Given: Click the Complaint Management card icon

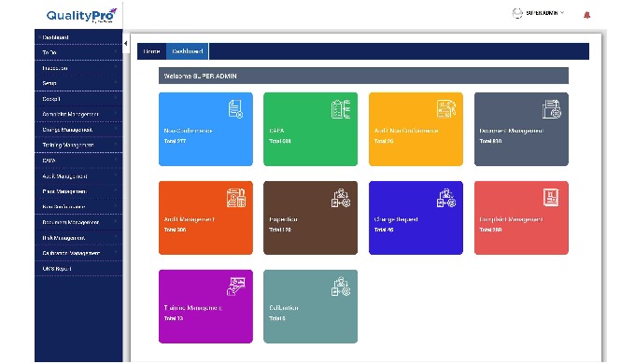Looking at the screenshot, I should (x=551, y=198).
